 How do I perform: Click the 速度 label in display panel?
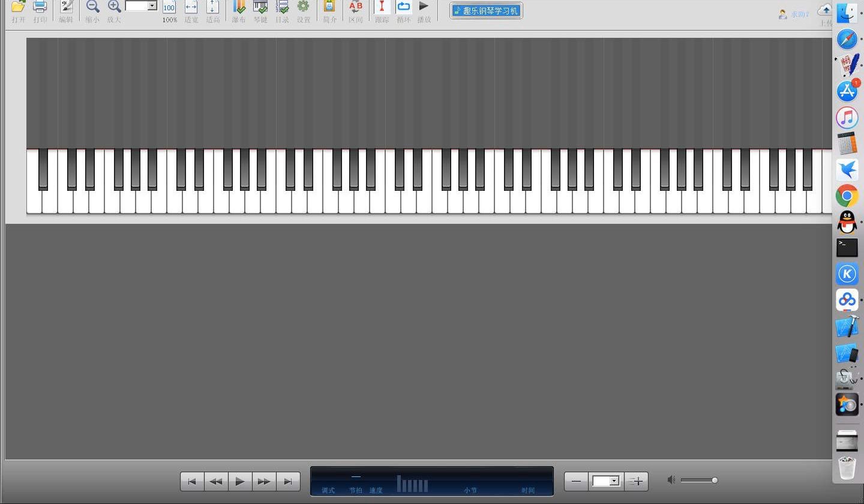pyautogui.click(x=376, y=490)
